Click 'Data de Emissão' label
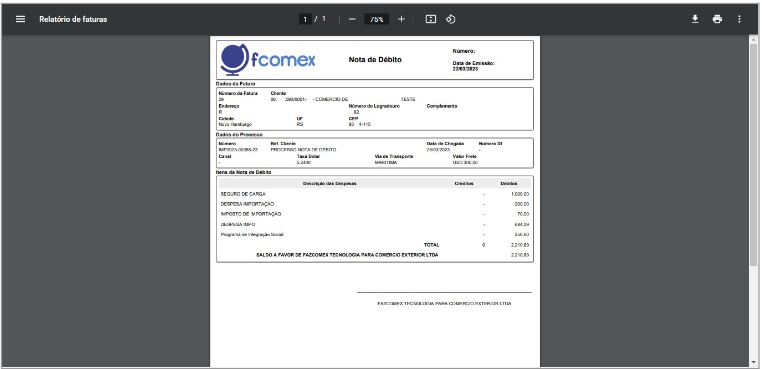Viewport: 763px width, 369px height. 473,63
